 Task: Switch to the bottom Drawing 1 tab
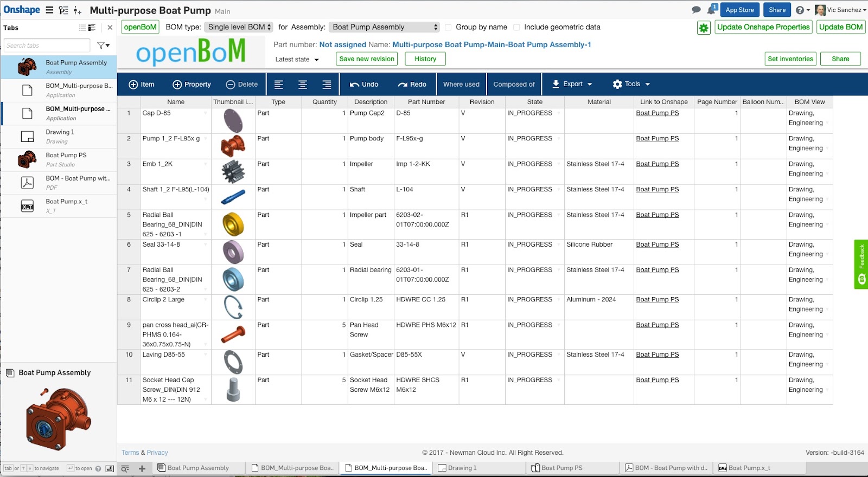point(478,468)
